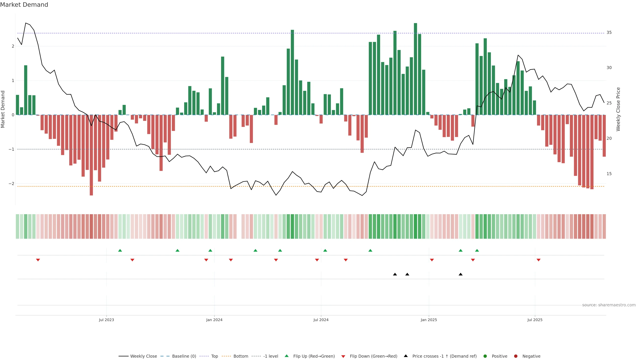Click the Jul 2025 x-axis label
Image resolution: width=644 pixels, height=362 pixels.
coord(535,320)
